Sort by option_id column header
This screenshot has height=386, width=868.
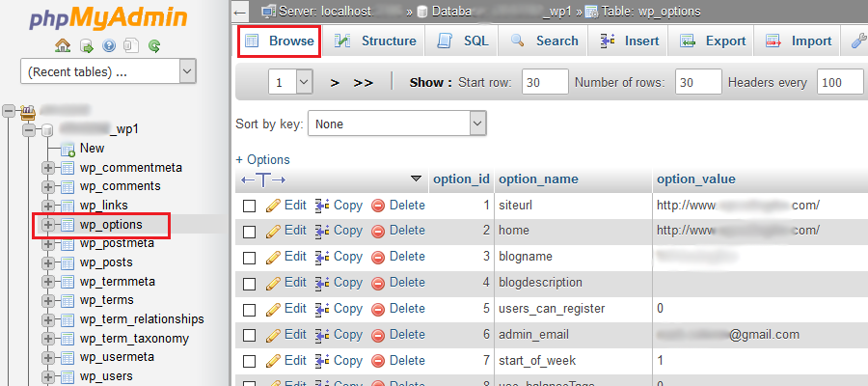461,179
